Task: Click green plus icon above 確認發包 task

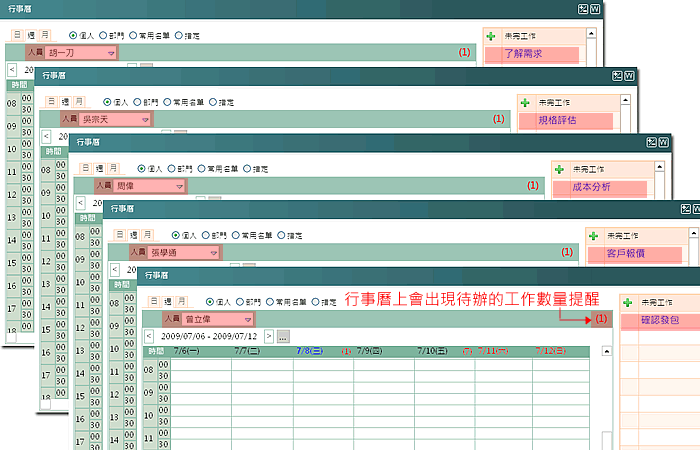Action: pos(627,301)
